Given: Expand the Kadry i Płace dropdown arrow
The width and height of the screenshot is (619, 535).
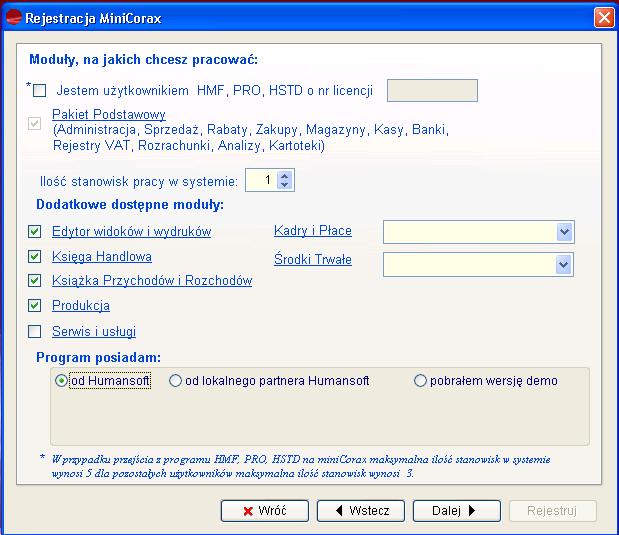Looking at the screenshot, I should (x=565, y=232).
